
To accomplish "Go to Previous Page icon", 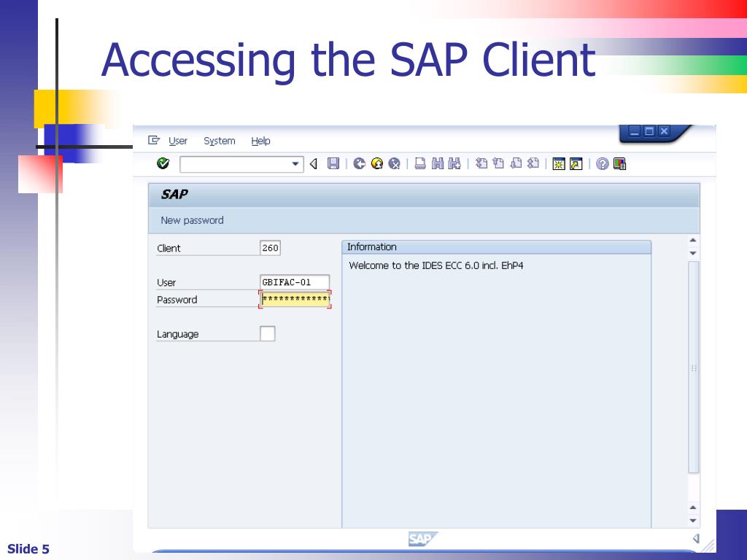I will (499, 163).
